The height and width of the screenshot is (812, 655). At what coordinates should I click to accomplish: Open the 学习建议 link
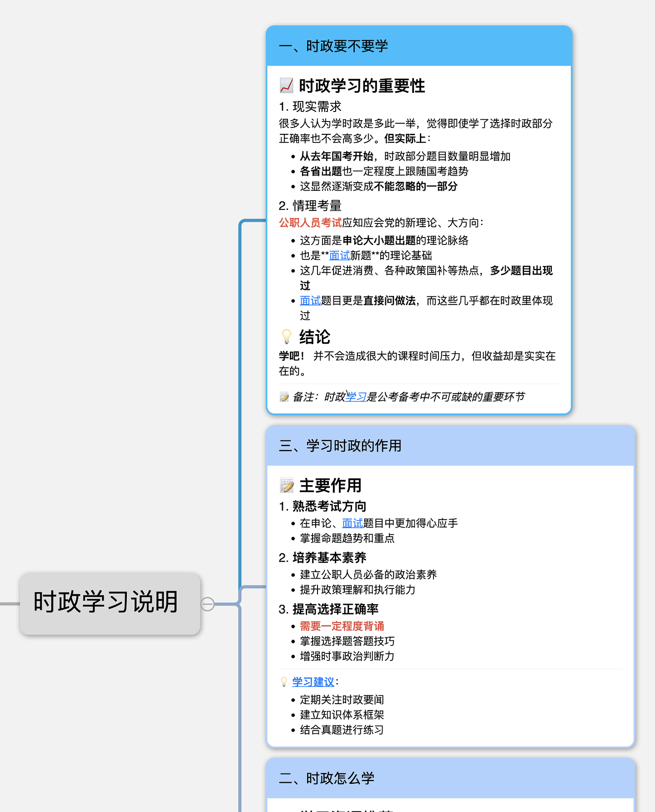313,682
